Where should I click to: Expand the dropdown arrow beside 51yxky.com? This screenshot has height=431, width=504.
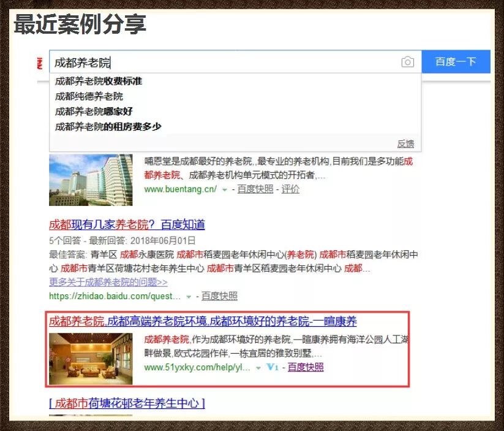click(x=258, y=368)
